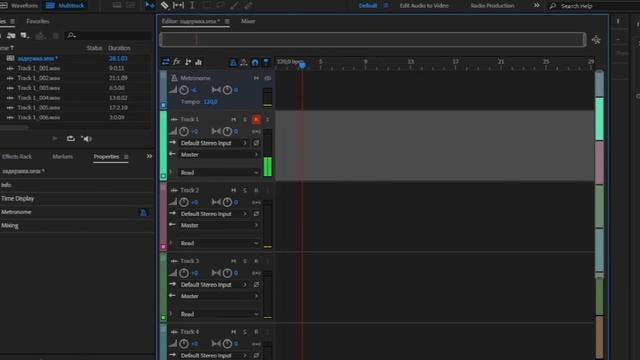Select the Marquee Selection tool
The width and height of the screenshot is (640, 360).
[x=207, y=5]
